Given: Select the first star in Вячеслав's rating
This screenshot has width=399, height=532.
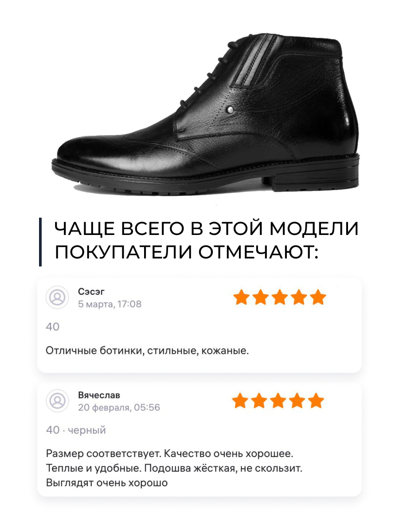Looking at the screenshot, I should [240, 401].
